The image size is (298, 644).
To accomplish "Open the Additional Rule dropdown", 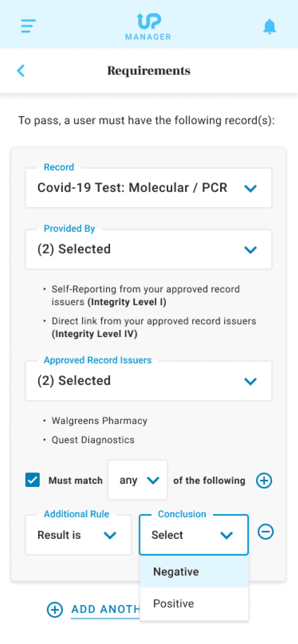I will pyautogui.click(x=78, y=535).
